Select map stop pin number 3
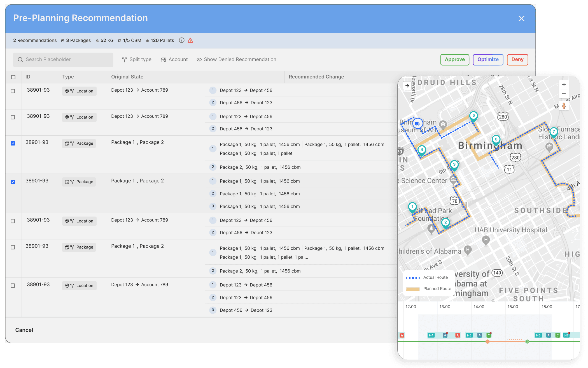The image size is (588, 368). [x=454, y=165]
